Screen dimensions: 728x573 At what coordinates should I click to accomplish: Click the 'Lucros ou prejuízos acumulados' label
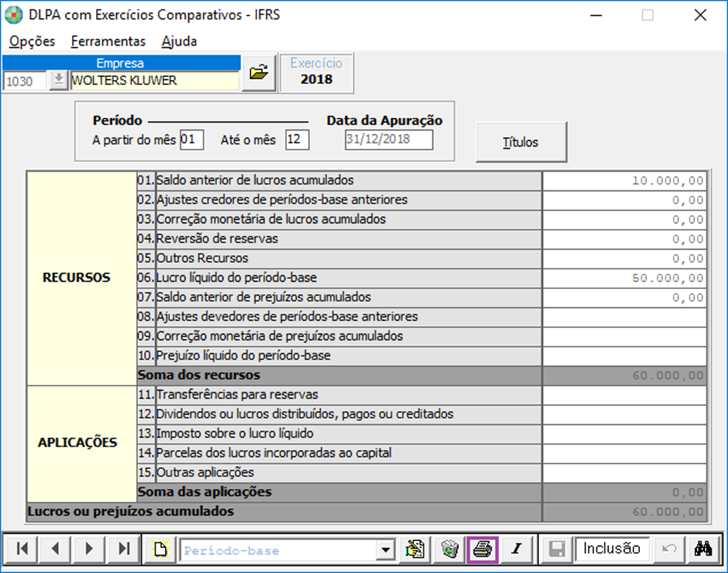coord(131,511)
